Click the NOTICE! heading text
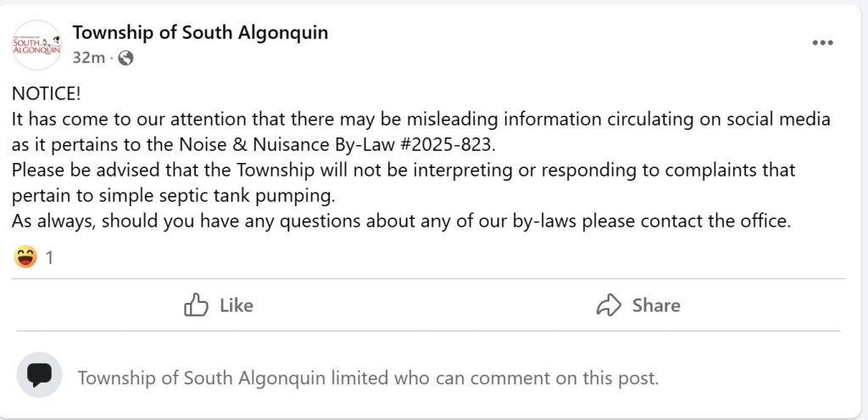 (x=46, y=94)
